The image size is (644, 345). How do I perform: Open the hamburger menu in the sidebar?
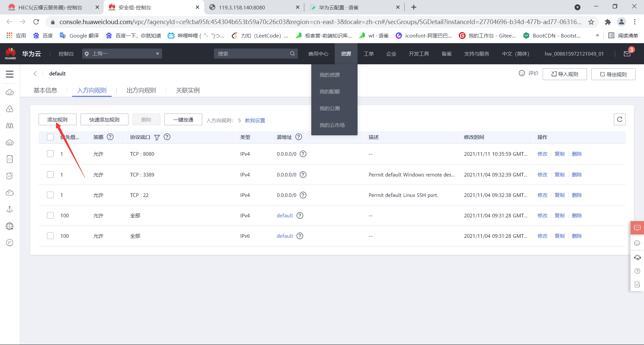tap(10, 74)
